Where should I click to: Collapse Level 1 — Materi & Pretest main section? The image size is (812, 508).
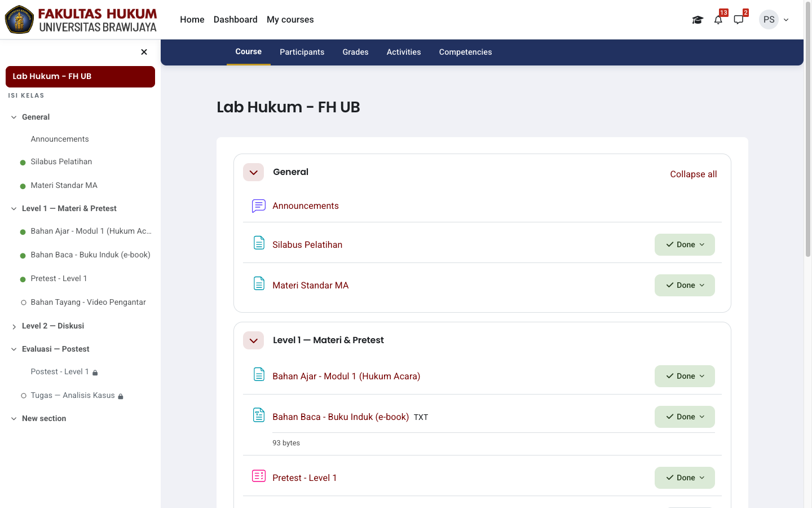253,340
